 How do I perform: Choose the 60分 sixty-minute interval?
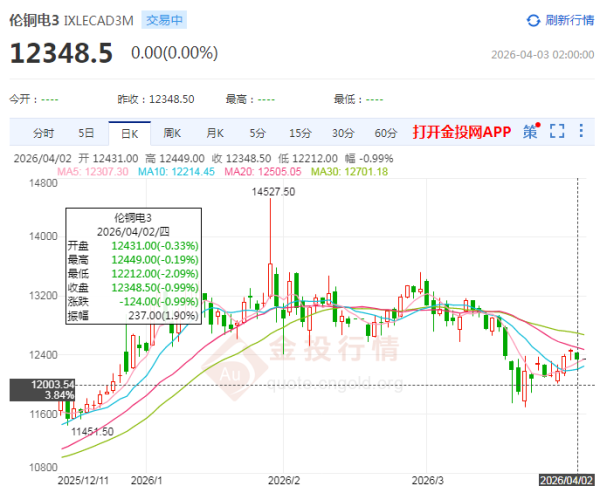pos(386,133)
